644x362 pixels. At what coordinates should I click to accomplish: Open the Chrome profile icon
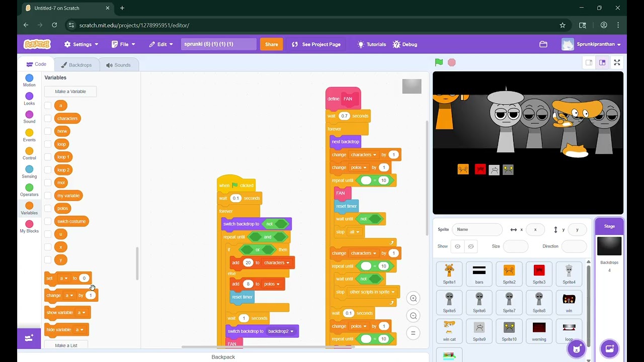[x=604, y=25]
